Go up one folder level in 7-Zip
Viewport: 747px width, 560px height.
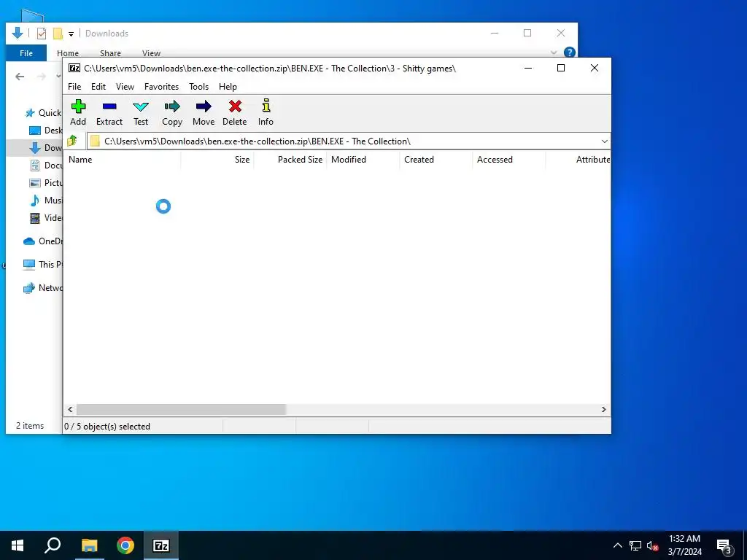(x=72, y=141)
